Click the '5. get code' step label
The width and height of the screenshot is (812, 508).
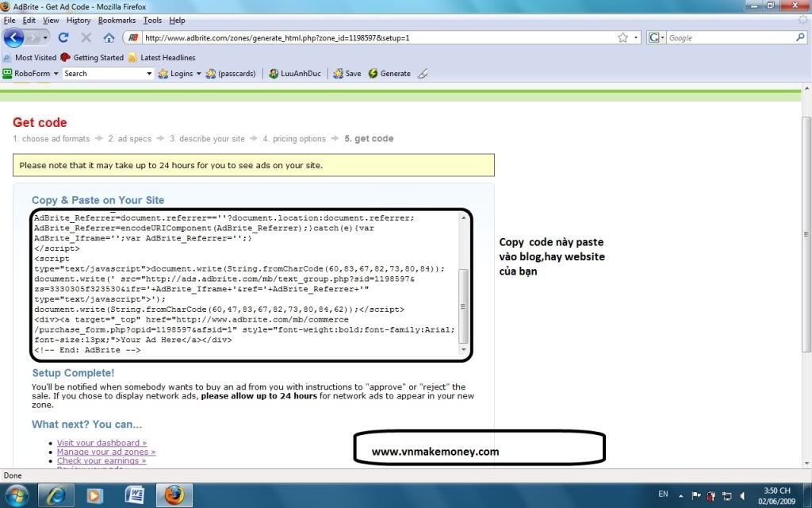tap(369, 138)
